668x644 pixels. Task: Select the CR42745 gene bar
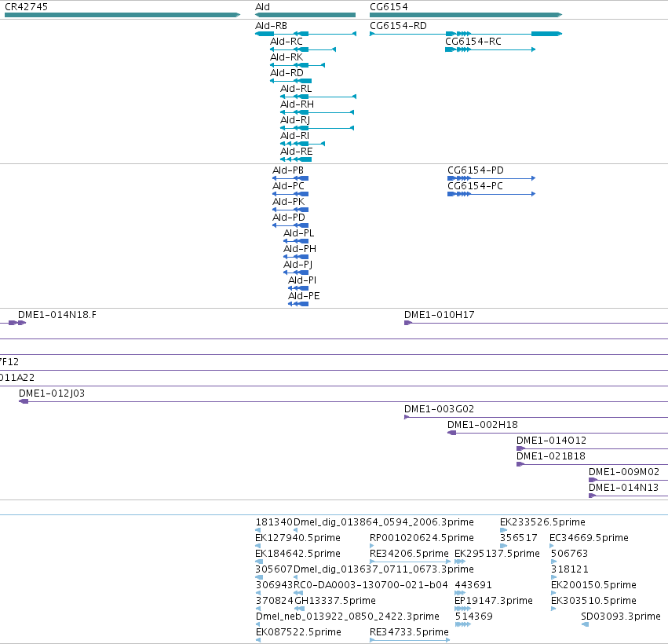point(122,15)
